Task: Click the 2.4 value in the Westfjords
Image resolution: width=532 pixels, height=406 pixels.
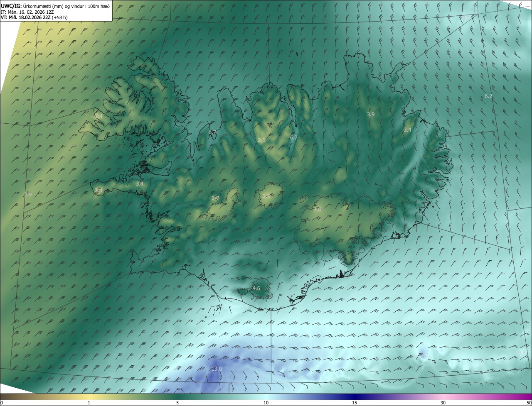Action: 99,116
